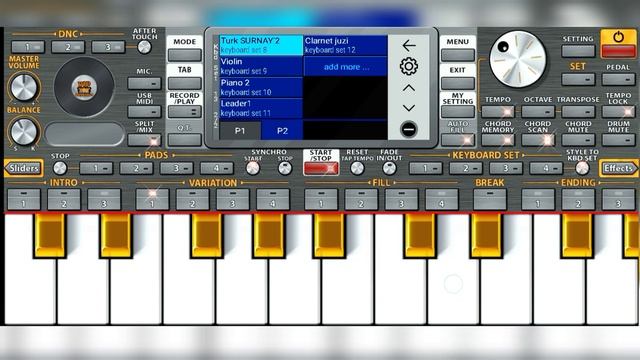Click the minus circle icon in the display
Image resolution: width=640 pixels, height=360 pixels.
click(x=409, y=129)
